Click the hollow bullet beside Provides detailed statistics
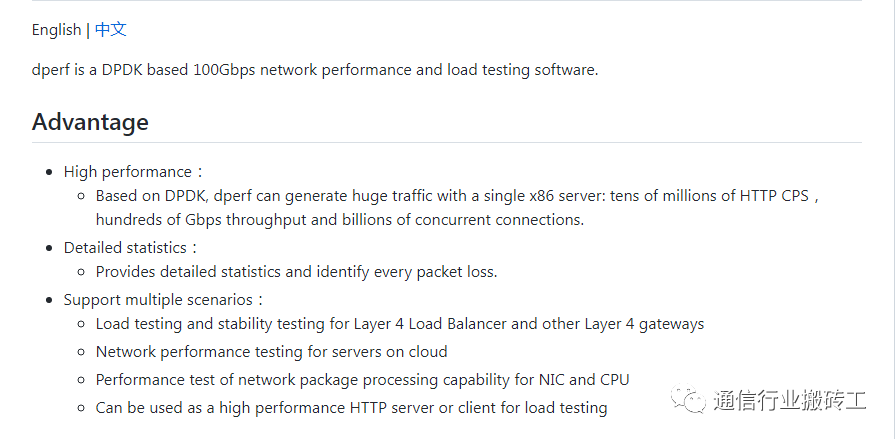Viewport: 895px width, 439px height. click(81, 272)
